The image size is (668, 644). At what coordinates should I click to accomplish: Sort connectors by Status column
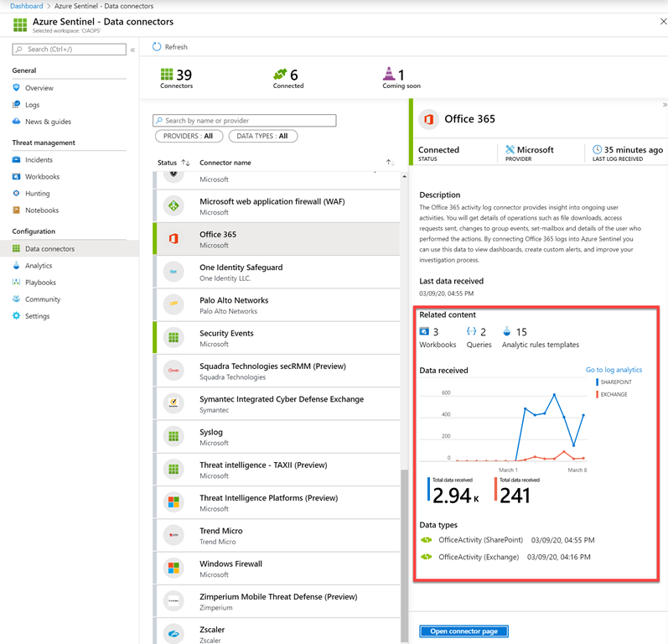174,163
